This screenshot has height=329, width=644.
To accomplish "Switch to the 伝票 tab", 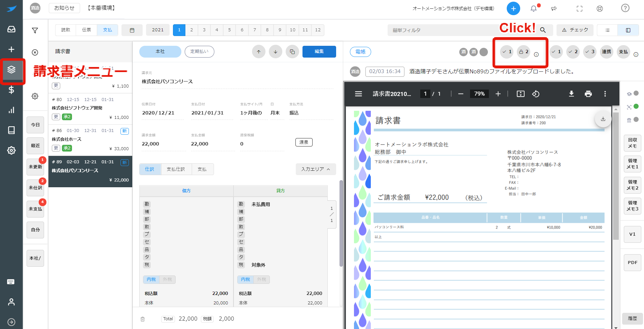I will [x=86, y=30].
